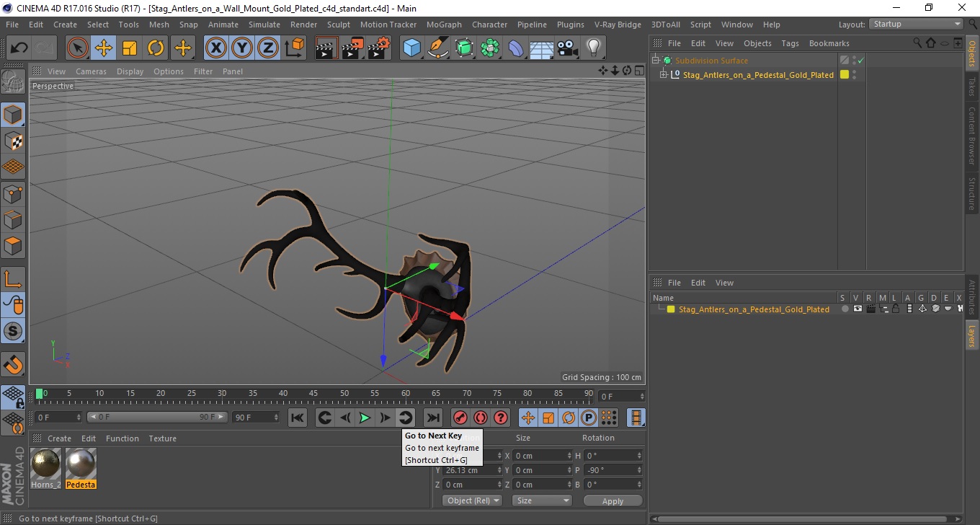
Task: Open the spline Pen tool
Action: point(438,48)
